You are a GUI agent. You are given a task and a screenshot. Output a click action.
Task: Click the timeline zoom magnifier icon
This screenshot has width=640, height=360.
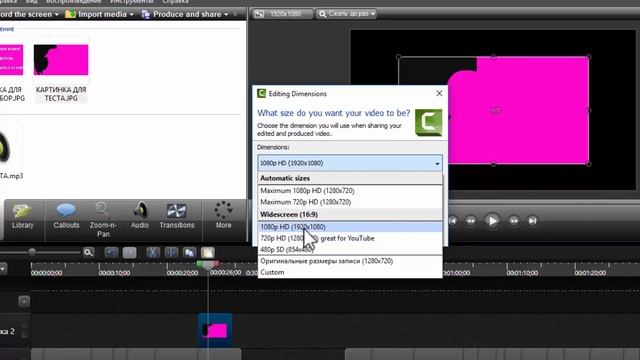[x=89, y=253]
